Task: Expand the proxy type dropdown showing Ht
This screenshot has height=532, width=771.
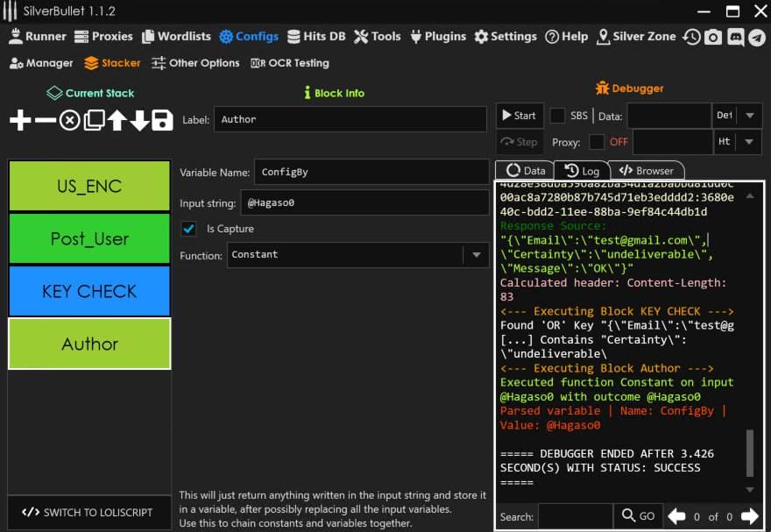Action: 749,142
